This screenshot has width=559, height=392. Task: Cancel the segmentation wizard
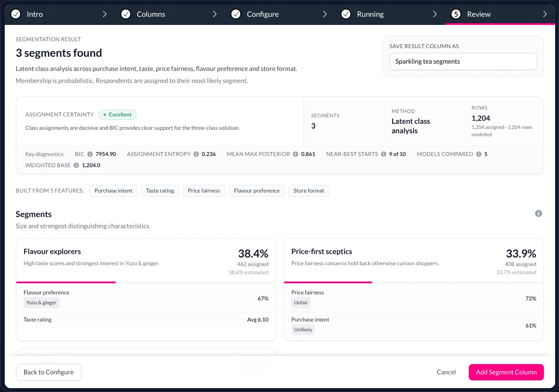coord(446,372)
